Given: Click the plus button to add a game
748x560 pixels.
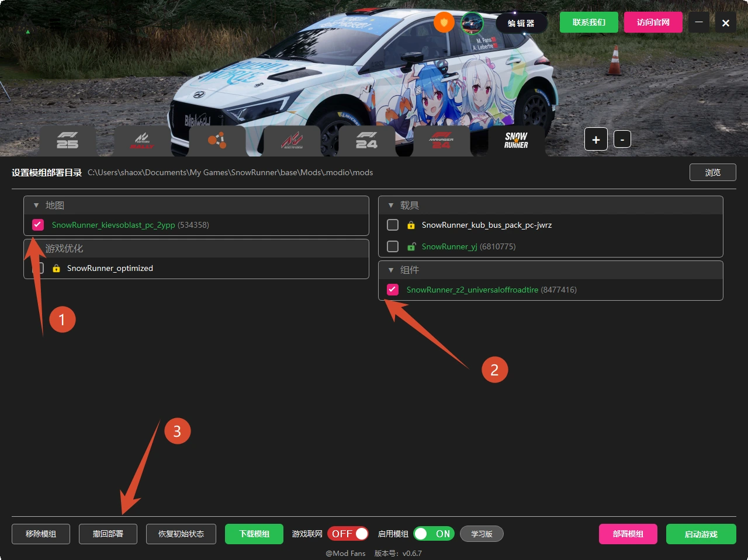Looking at the screenshot, I should [x=596, y=140].
